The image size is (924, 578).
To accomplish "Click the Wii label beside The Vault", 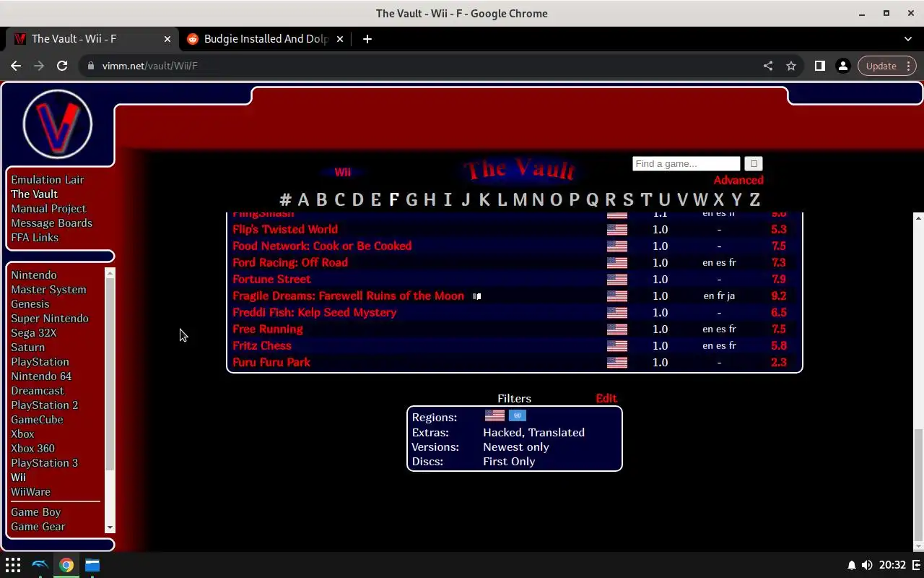I will point(342,173).
